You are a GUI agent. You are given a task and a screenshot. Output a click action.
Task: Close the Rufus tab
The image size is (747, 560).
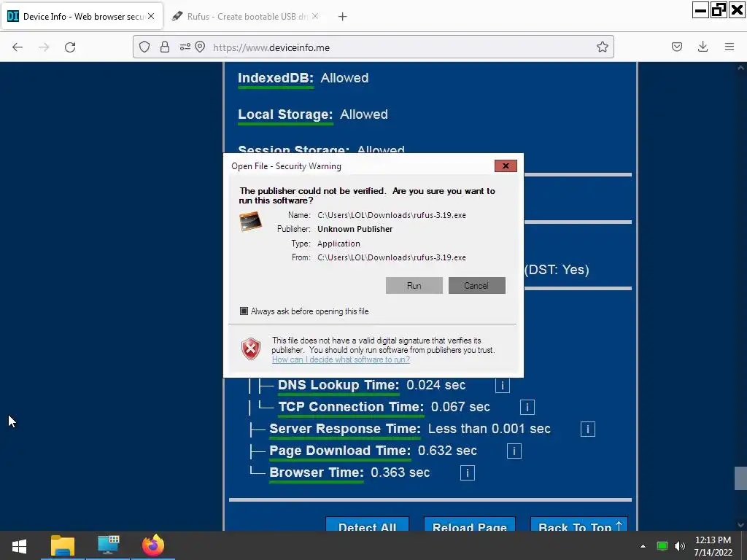pyautogui.click(x=315, y=16)
